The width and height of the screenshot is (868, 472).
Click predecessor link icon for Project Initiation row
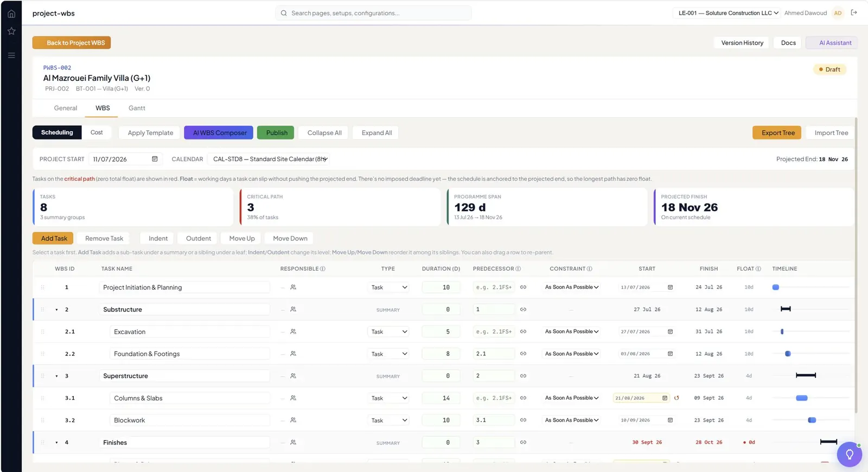[523, 287]
